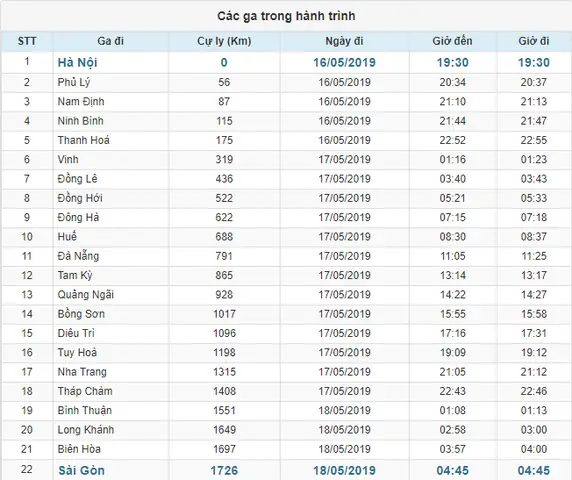Click arrival time 22:43 at Tháp Chàm
The width and height of the screenshot is (572, 480).
452,391
